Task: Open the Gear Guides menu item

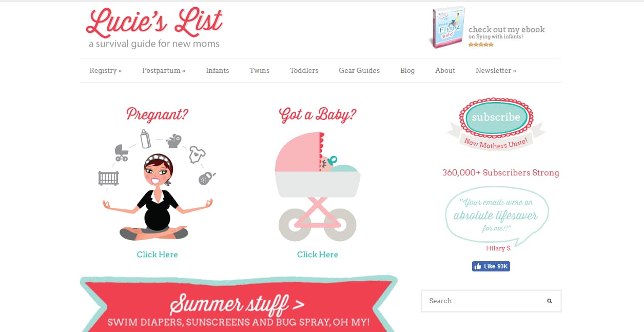Action: (x=359, y=71)
